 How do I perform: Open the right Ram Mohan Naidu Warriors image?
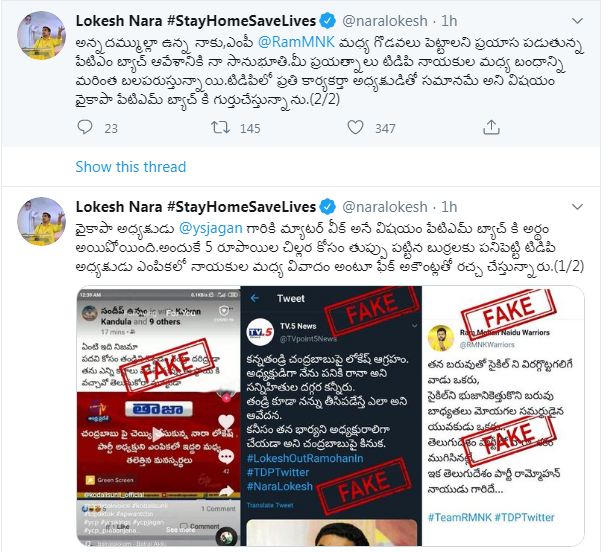coord(503,416)
